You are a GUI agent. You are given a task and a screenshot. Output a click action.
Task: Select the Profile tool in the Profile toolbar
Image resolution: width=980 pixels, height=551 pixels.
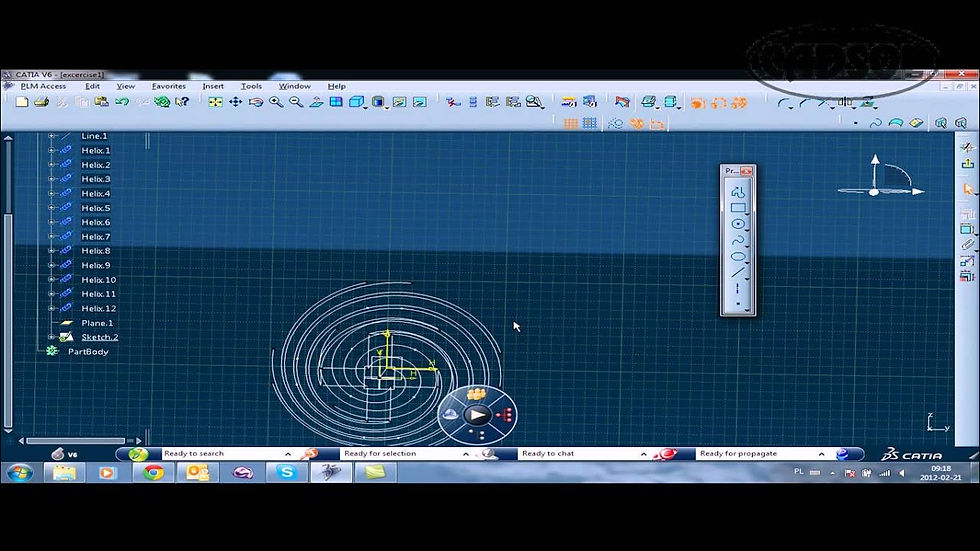tap(738, 192)
